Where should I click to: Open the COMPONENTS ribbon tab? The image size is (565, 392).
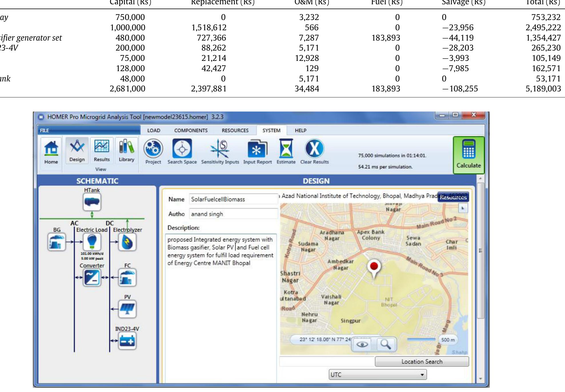click(x=191, y=130)
